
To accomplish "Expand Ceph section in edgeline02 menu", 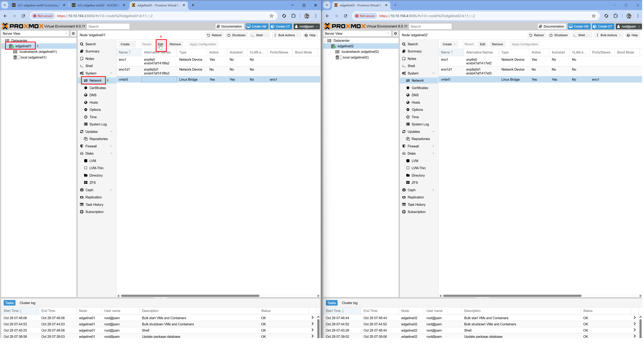I will click(x=433, y=190).
